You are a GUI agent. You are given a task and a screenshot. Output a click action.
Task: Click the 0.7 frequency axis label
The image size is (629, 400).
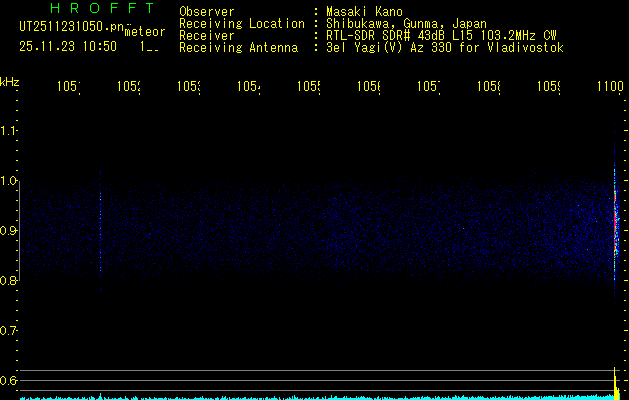pyautogui.click(x=9, y=330)
